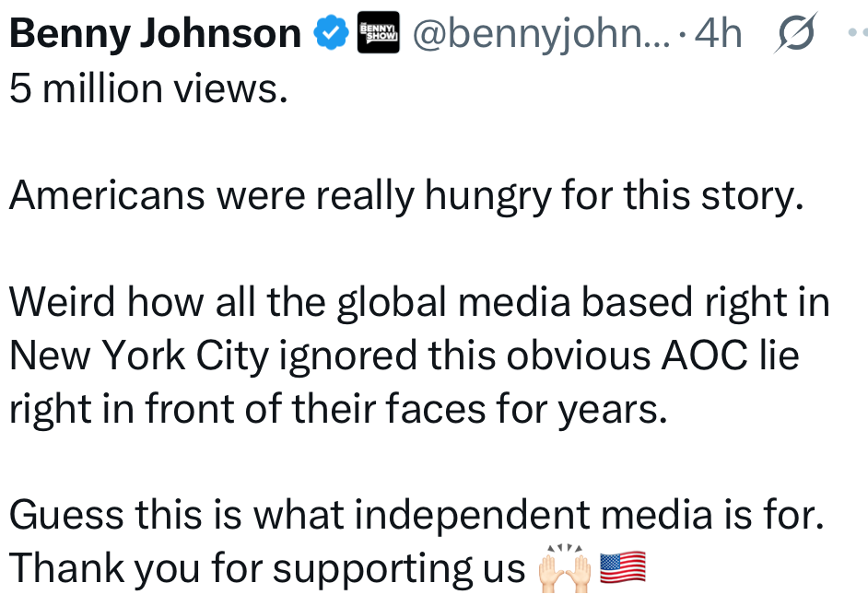Open the more options dots menu
The height and width of the screenshot is (606, 868).
[856, 35]
